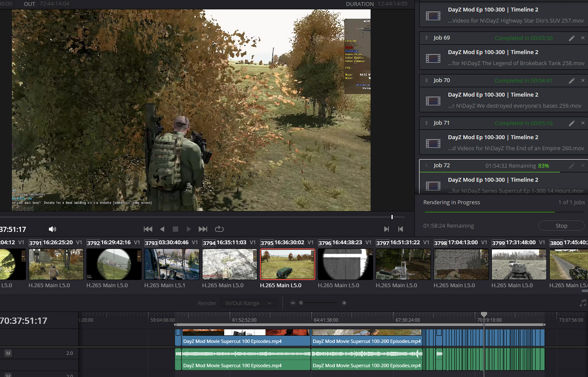Select clip thumbnail 3796
The width and height of the screenshot is (588, 377).
[x=345, y=264]
